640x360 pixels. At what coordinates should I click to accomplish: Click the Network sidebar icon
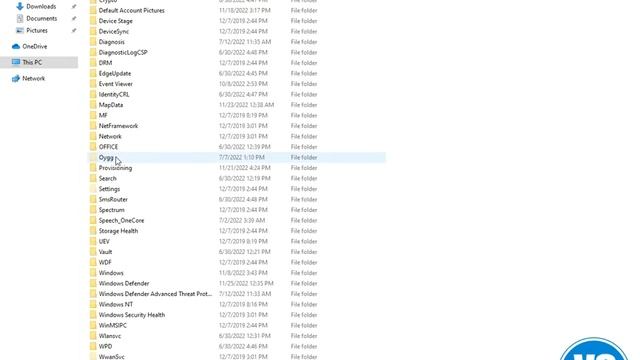tap(16, 78)
